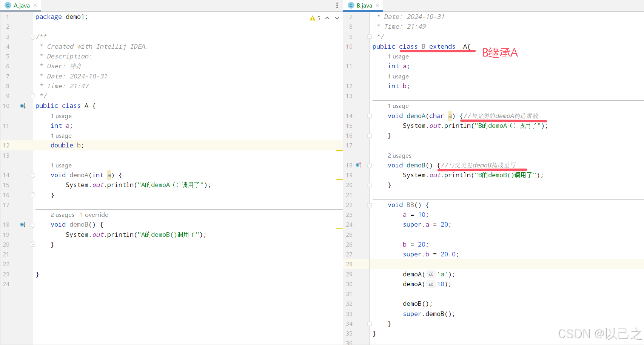Open '2 usages' hint above B's demoB
Viewport: 644px width, 345px height.
point(399,156)
